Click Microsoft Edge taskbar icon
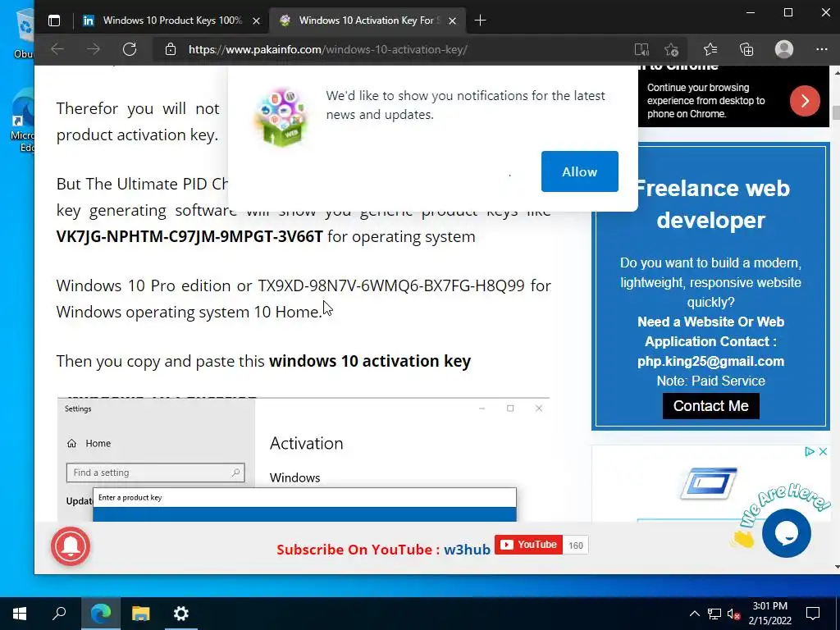Viewport: 840px width, 630px height. (101, 614)
